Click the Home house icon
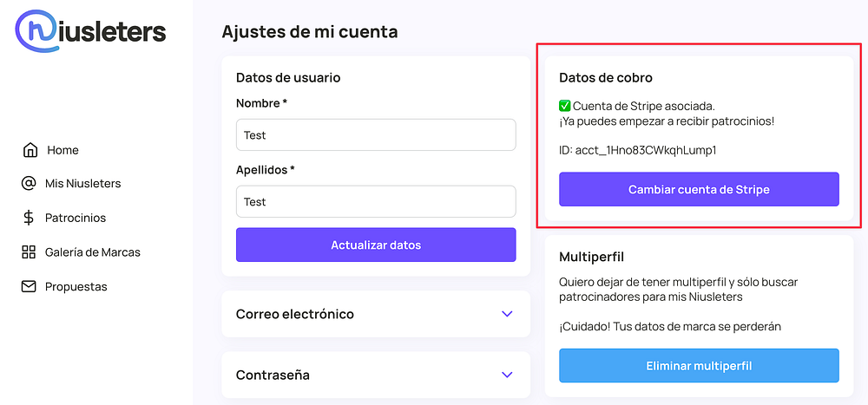Image resolution: width=868 pixels, height=405 pixels. [x=30, y=150]
